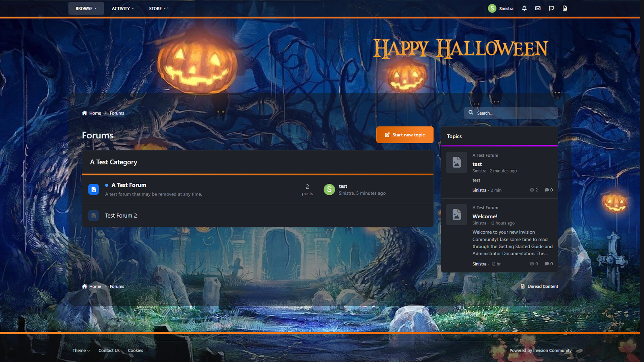Click the Start new topic button
Viewport: 644px width, 362px height.
(x=405, y=135)
